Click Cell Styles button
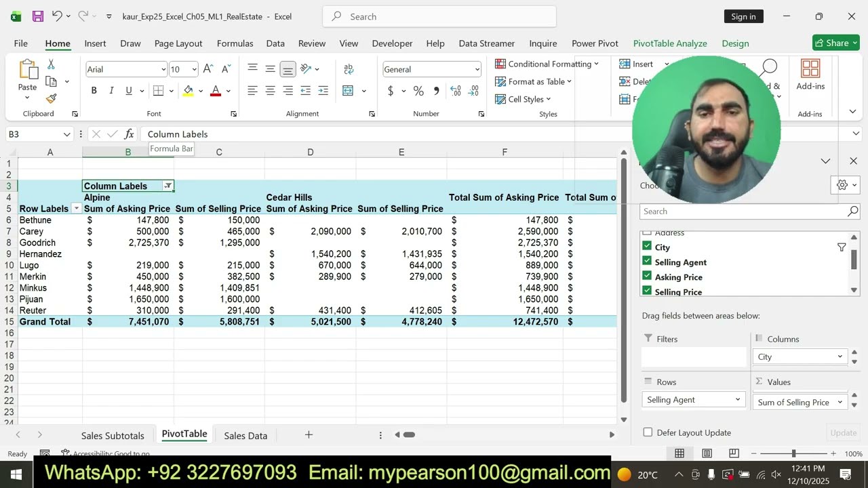 pos(523,99)
